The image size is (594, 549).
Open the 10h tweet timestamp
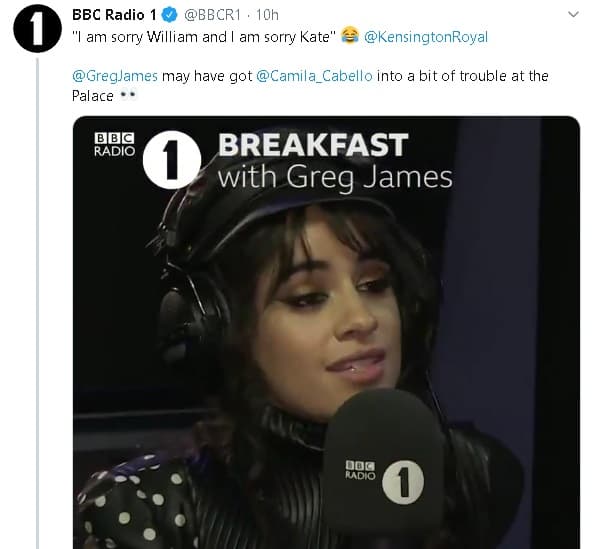tap(267, 15)
